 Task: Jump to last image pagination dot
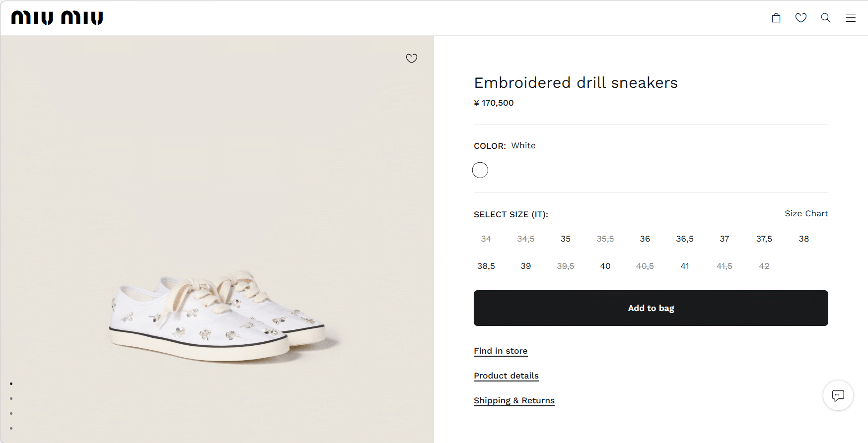click(x=11, y=428)
